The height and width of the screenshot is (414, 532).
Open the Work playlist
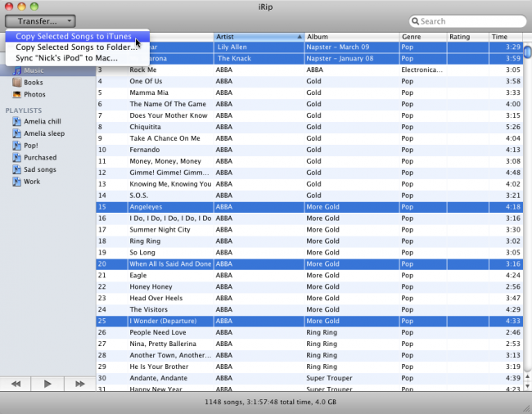(x=32, y=182)
